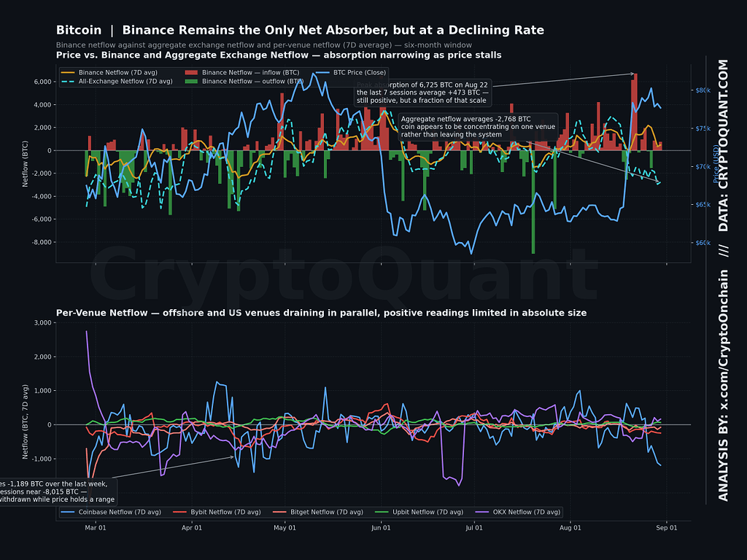Click the 'Netflow (BTC)' axis title of upper chart
This screenshot has width=747, height=560.
[26, 163]
